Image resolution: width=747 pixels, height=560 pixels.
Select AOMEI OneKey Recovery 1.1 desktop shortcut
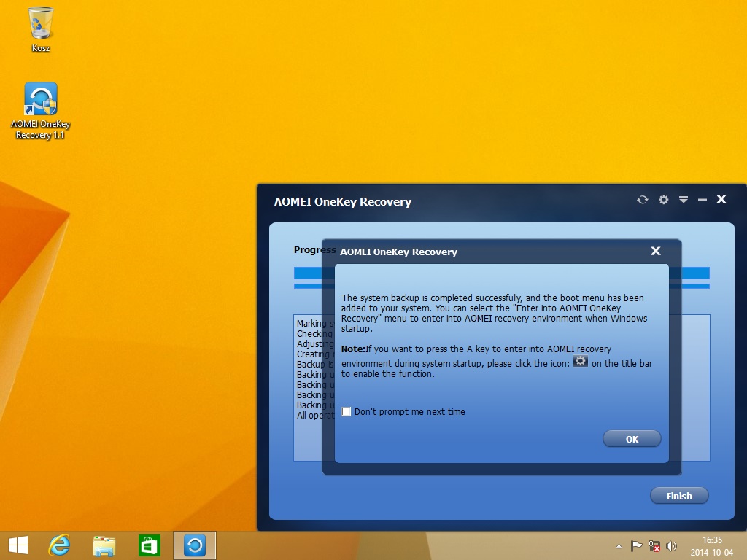click(x=41, y=111)
